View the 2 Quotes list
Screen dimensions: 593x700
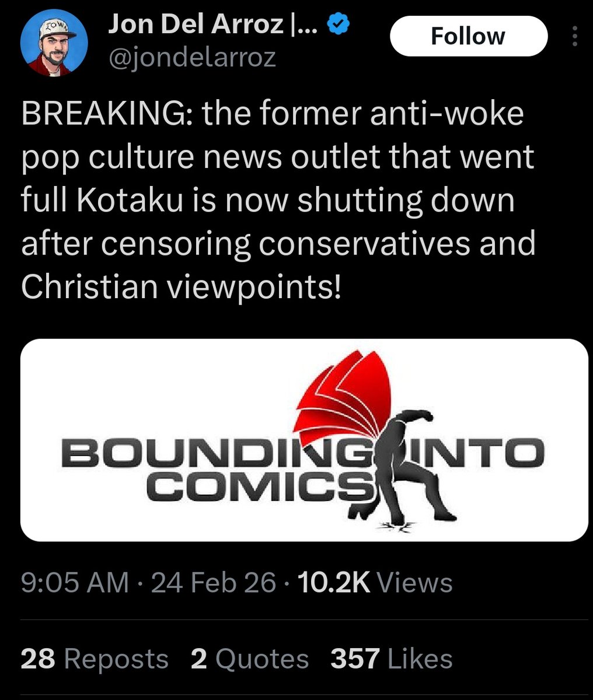click(249, 659)
